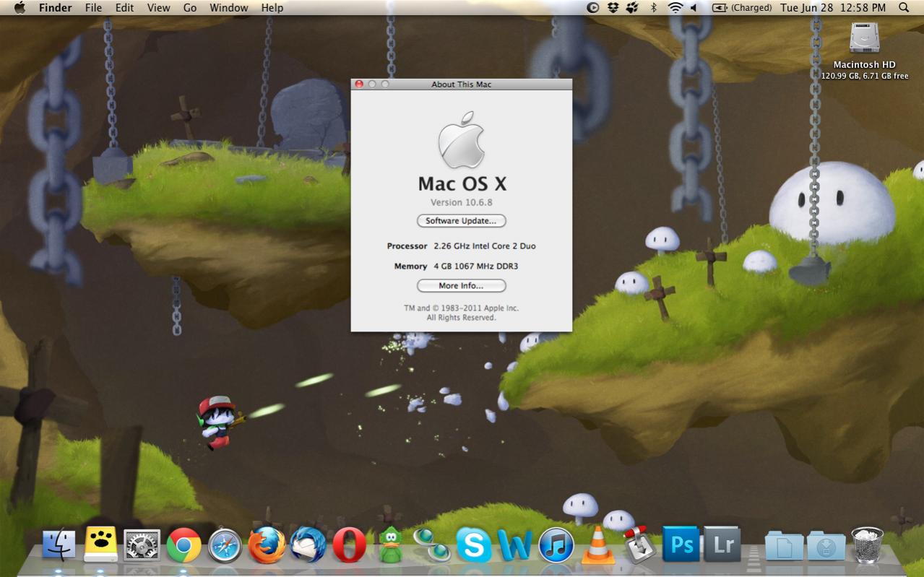
Task: Click the paw print menu bar icon
Action: [x=633, y=7]
